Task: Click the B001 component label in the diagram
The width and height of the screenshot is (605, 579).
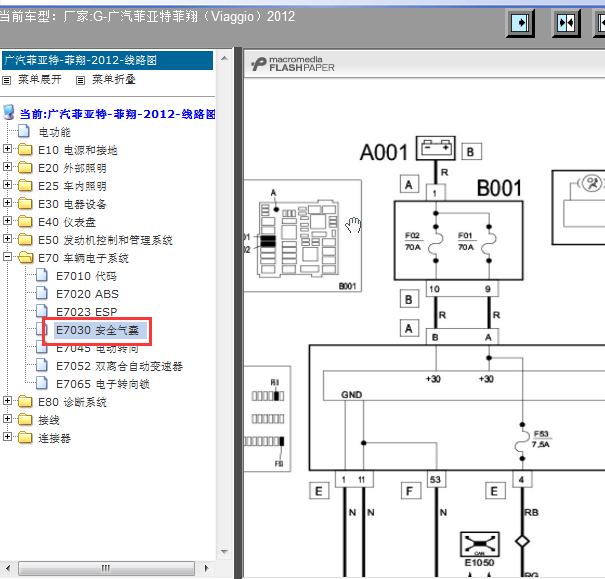Action: pyautogui.click(x=499, y=188)
